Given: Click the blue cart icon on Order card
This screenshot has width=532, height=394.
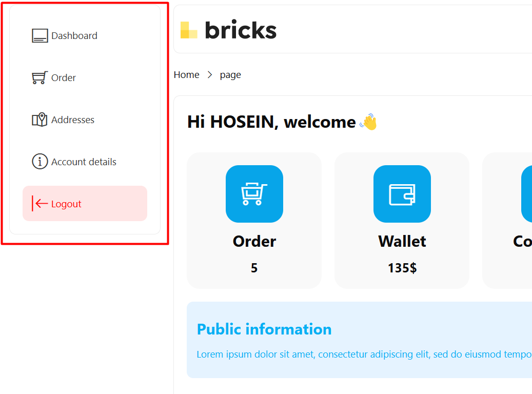Looking at the screenshot, I should (254, 194).
